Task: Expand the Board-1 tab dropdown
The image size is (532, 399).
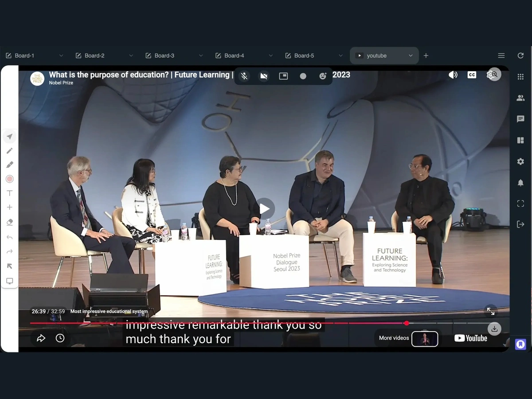Action: coord(61,55)
